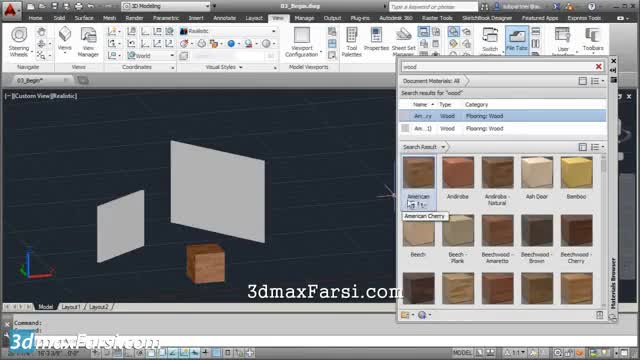Image resolution: width=640 pixels, height=360 pixels.
Task: Open the View Manager
Action: point(88,42)
